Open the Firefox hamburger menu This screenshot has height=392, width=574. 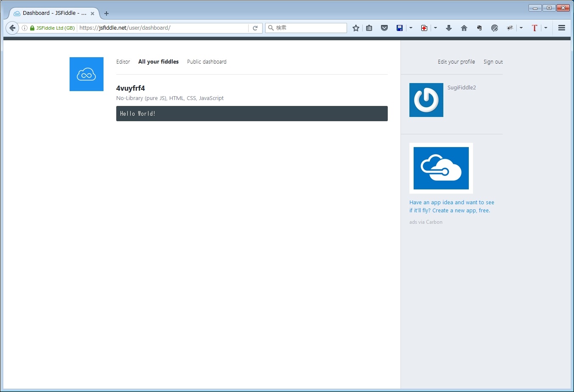point(562,28)
